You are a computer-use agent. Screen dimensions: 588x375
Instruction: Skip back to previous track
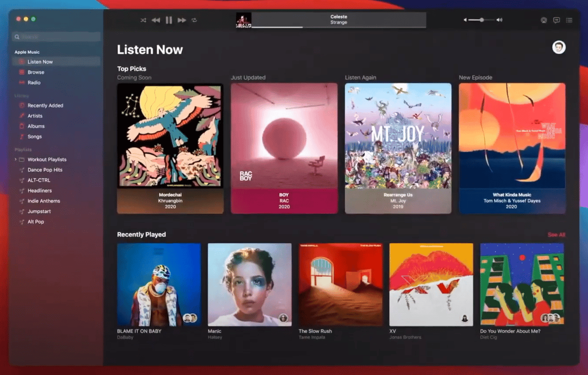(156, 20)
